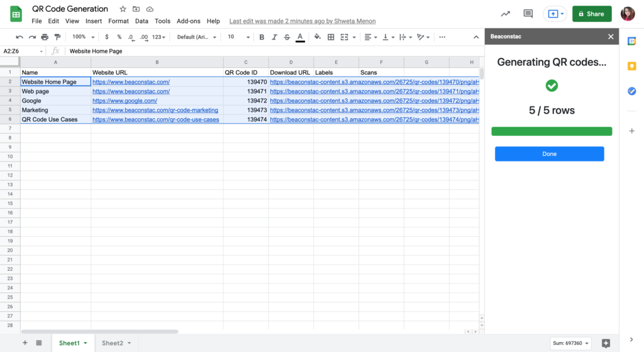Open fill color paint bucket
Image resolution: width=644 pixels, height=352 pixels.
point(318,37)
